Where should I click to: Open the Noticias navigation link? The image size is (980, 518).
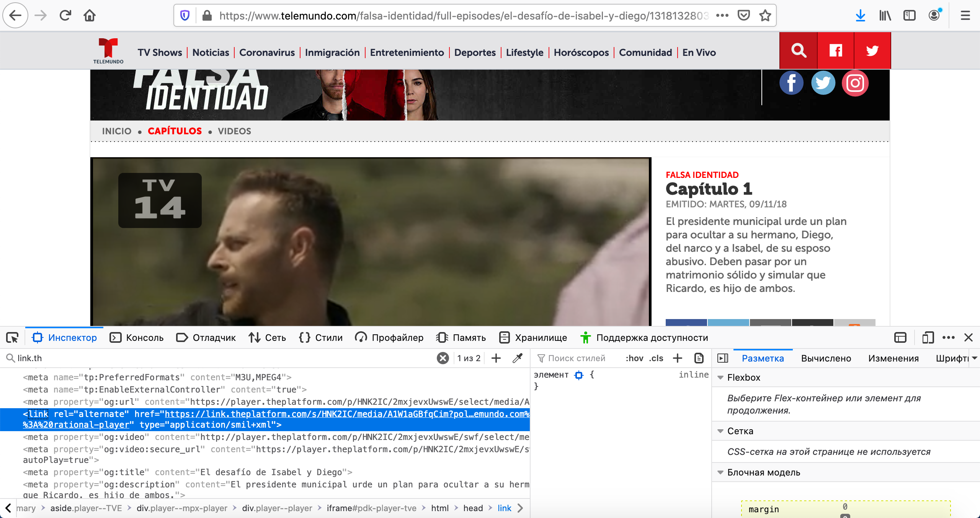211,52
